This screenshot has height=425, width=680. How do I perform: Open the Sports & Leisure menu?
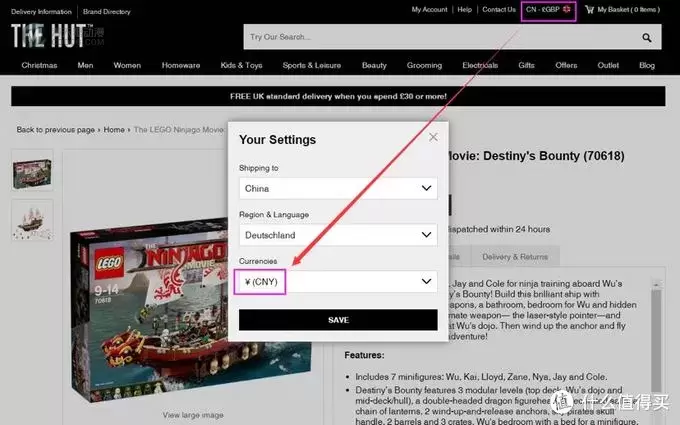coord(312,65)
